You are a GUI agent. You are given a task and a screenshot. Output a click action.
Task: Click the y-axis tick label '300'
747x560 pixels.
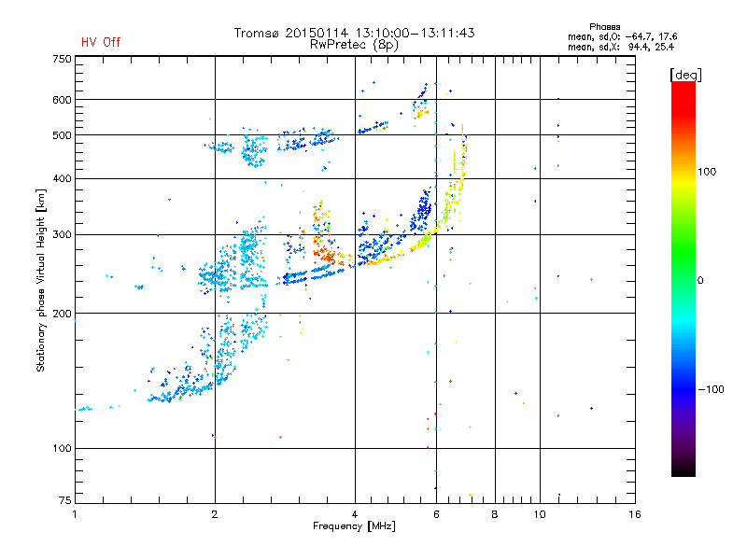(x=62, y=235)
